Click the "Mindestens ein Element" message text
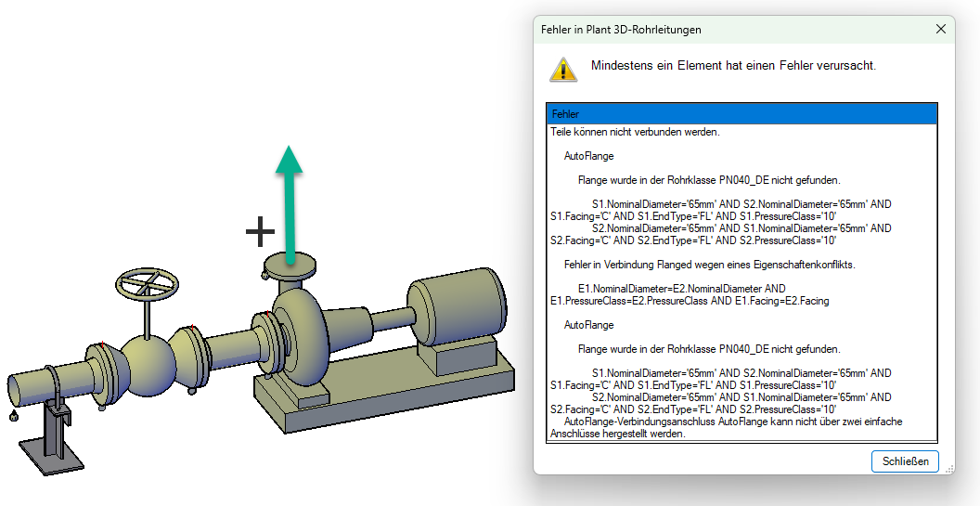This screenshot has height=506, width=980. pyautogui.click(x=733, y=66)
